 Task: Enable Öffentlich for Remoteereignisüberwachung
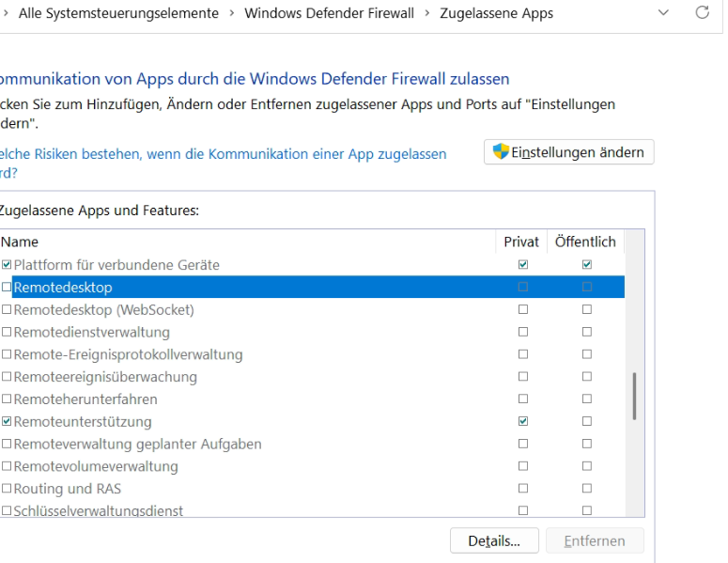click(587, 376)
